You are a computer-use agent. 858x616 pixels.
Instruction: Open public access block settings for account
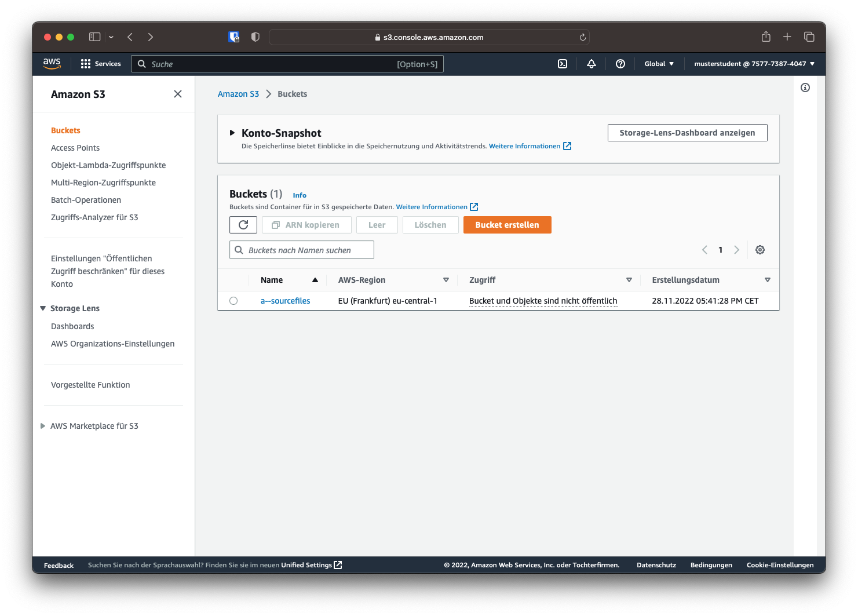[x=108, y=271]
